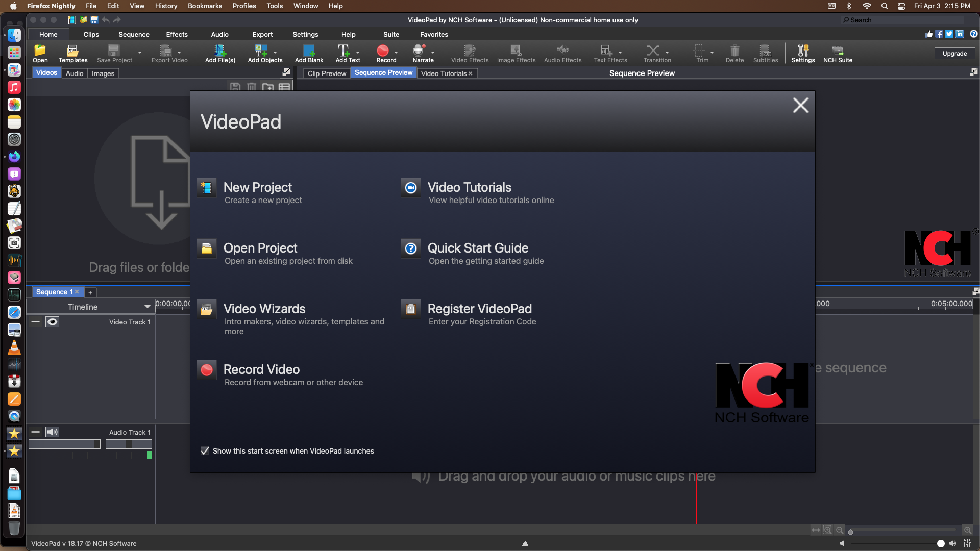Image resolution: width=980 pixels, height=551 pixels.
Task: Expand the Narrate dropdown arrow
Action: [433, 52]
